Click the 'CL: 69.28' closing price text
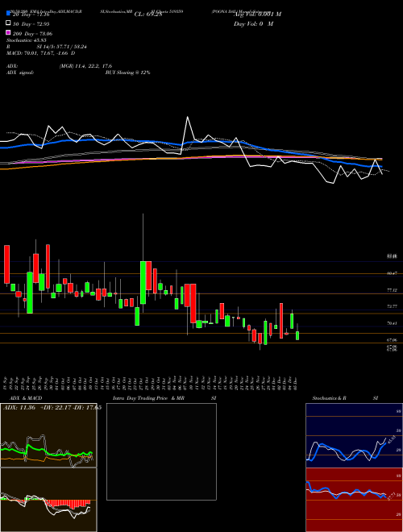The width and height of the screenshot is (403, 532). 148,15
